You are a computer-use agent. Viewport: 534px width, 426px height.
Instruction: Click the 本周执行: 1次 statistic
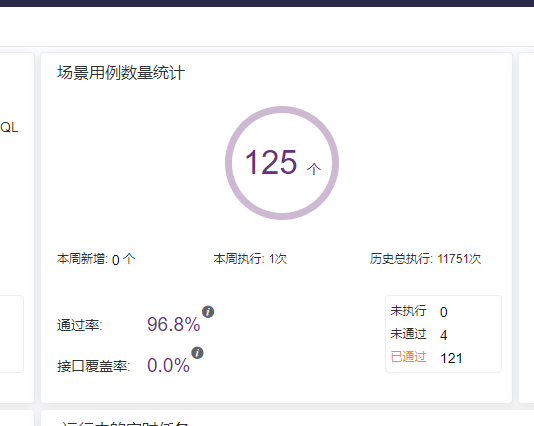pyautogui.click(x=250, y=259)
